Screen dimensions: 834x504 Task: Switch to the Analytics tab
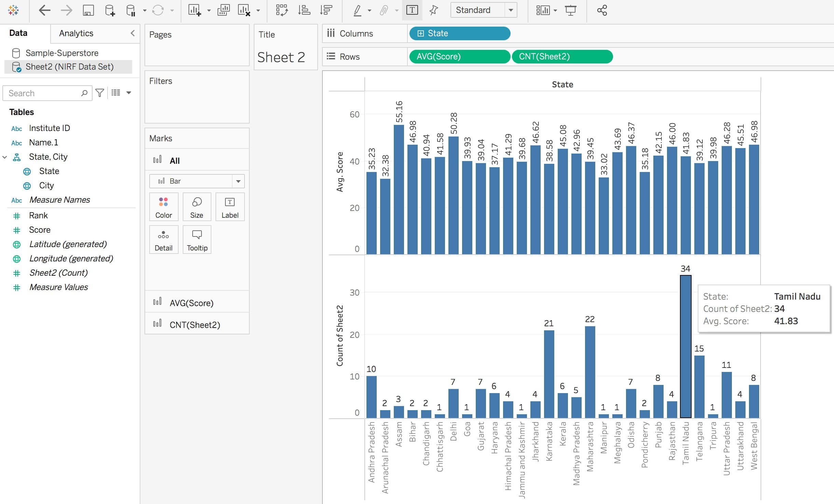tap(76, 33)
